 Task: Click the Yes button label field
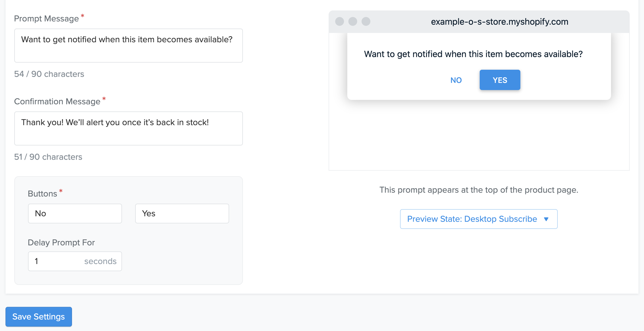tap(182, 213)
